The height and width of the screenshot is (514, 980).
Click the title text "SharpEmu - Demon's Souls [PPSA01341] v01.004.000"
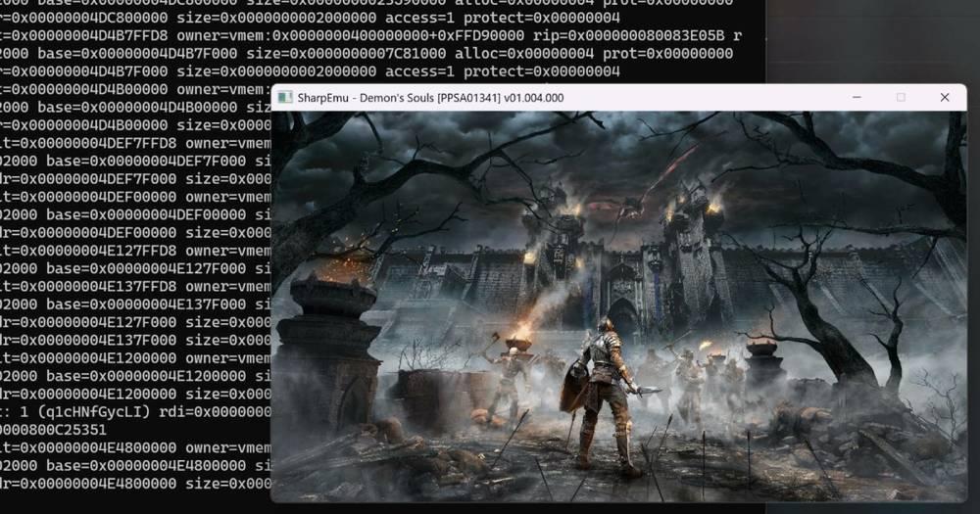pyautogui.click(x=430, y=98)
